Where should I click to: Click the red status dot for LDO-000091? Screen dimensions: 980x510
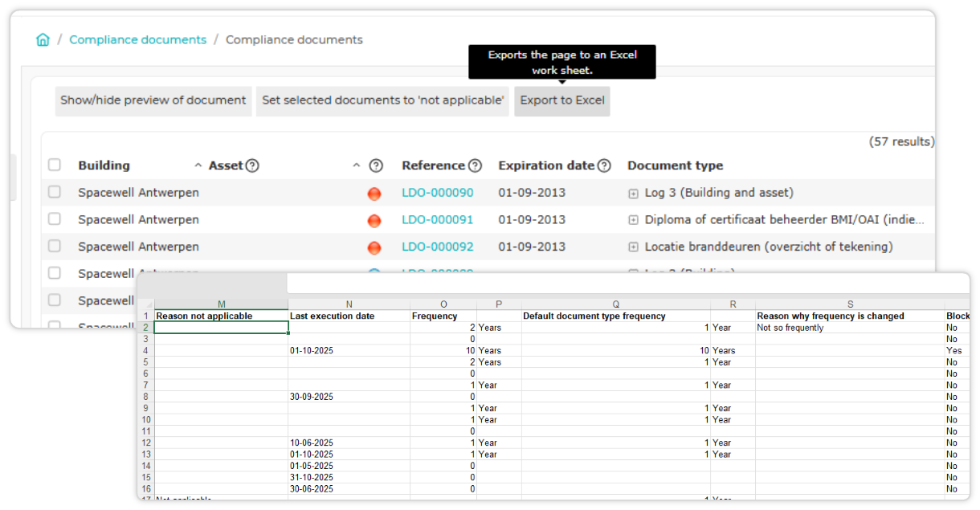click(x=374, y=220)
